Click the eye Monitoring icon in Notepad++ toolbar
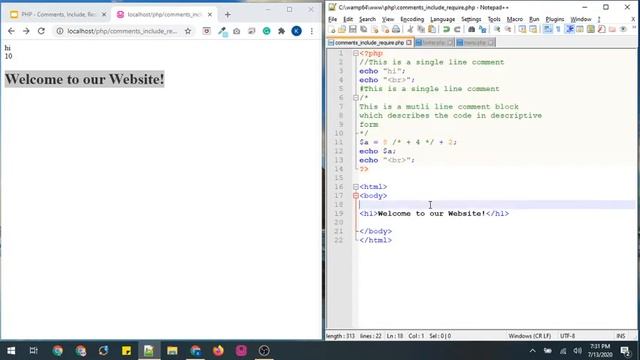This screenshot has height=360, width=640. 623,29
